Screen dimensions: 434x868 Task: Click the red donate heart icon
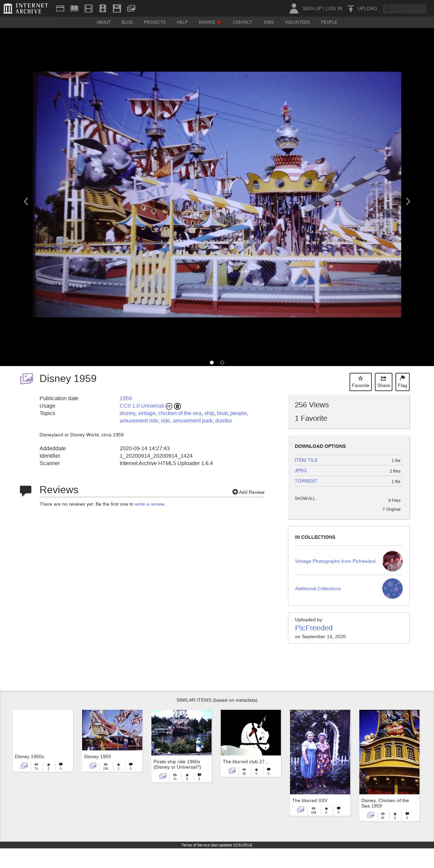(x=219, y=22)
